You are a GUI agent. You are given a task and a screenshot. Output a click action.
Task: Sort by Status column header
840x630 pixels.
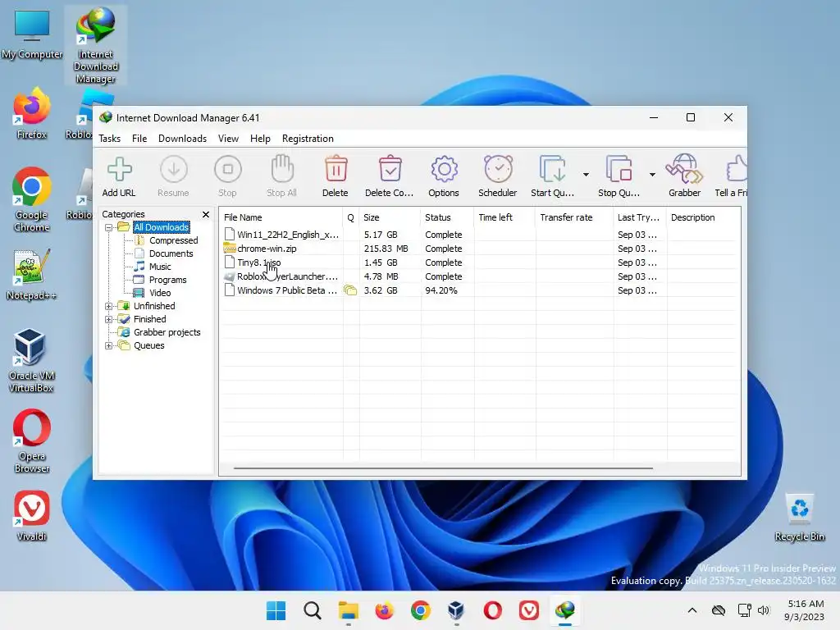[x=447, y=217]
